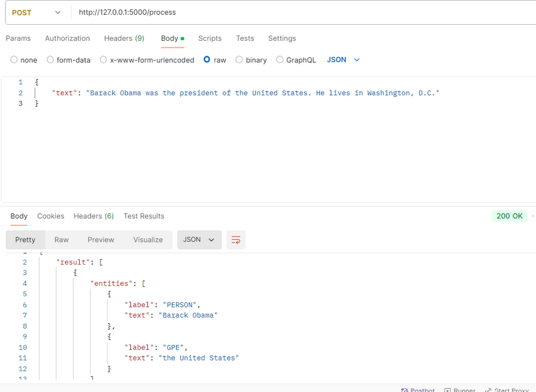Open the response JSON format dropdown
This screenshot has width=536, height=392.
[x=199, y=240]
